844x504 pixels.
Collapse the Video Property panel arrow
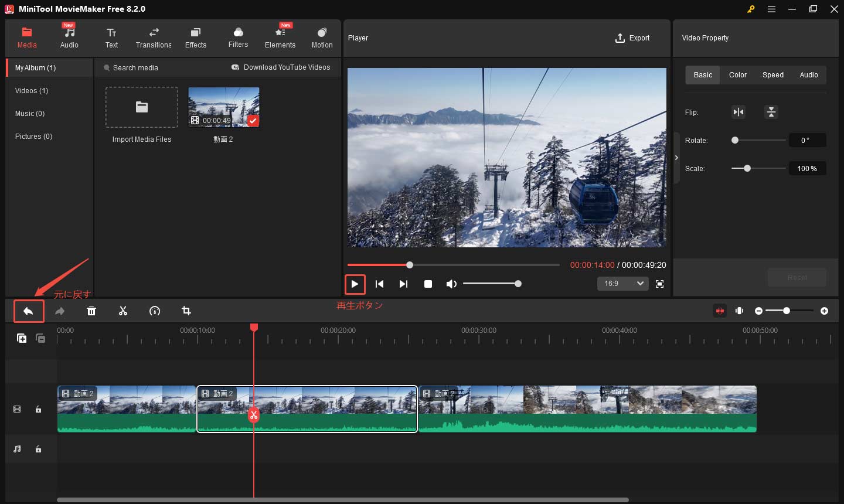[x=676, y=158]
